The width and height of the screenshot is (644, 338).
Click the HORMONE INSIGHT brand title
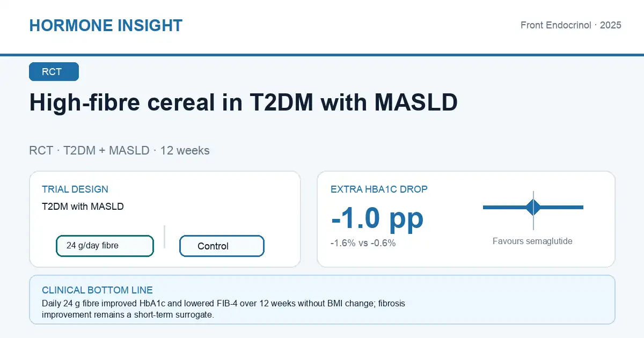tap(106, 25)
